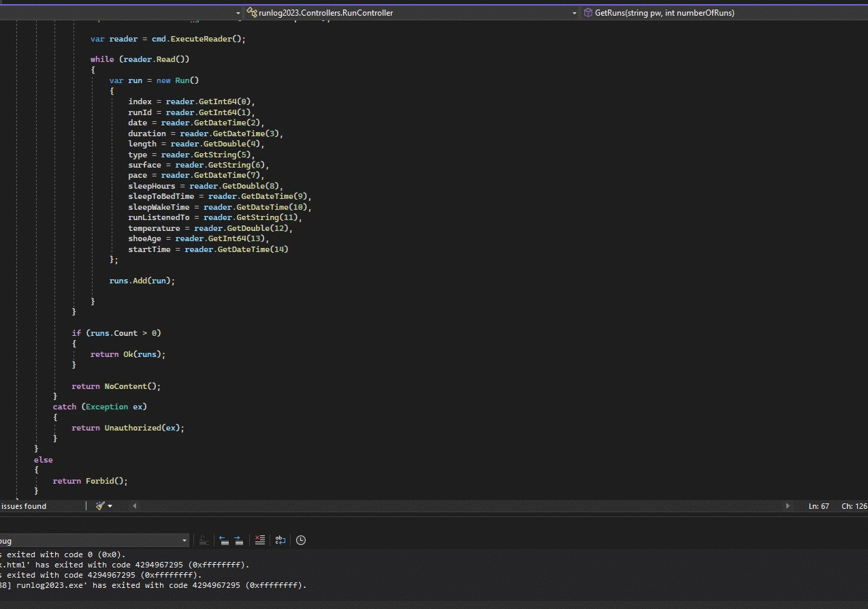Click the 'Ln: 67' line indicator
This screenshot has width=868, height=609.
click(819, 506)
